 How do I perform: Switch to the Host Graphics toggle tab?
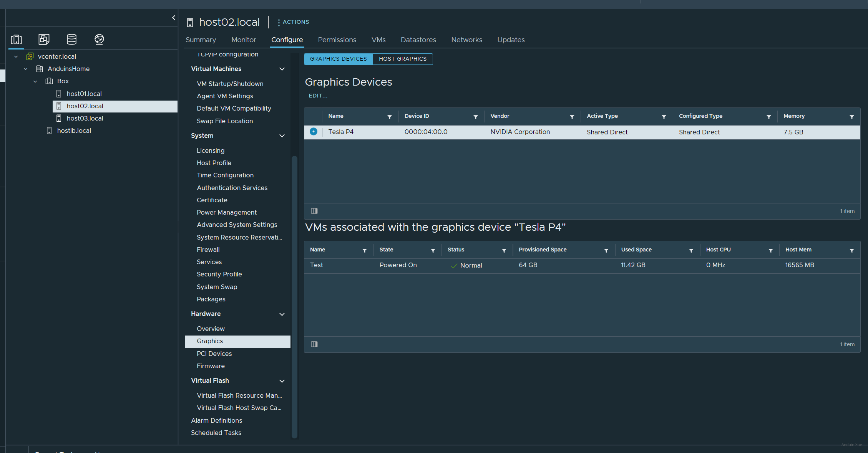[x=402, y=59]
